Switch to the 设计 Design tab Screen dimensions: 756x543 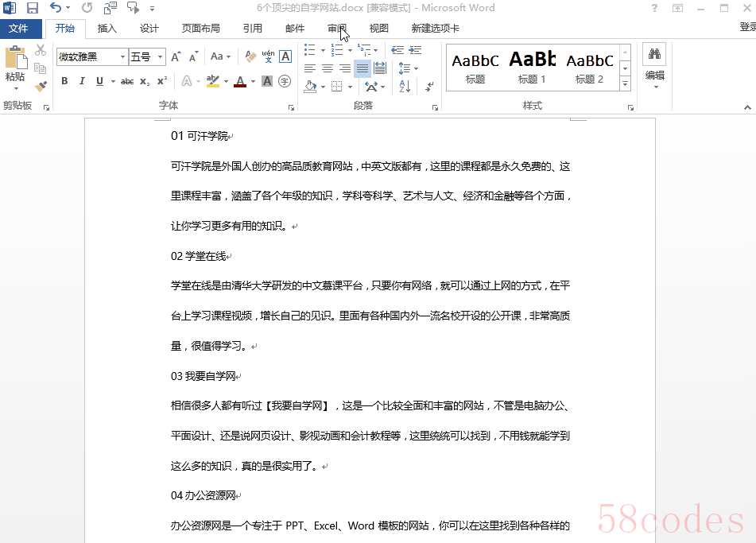[x=149, y=29]
